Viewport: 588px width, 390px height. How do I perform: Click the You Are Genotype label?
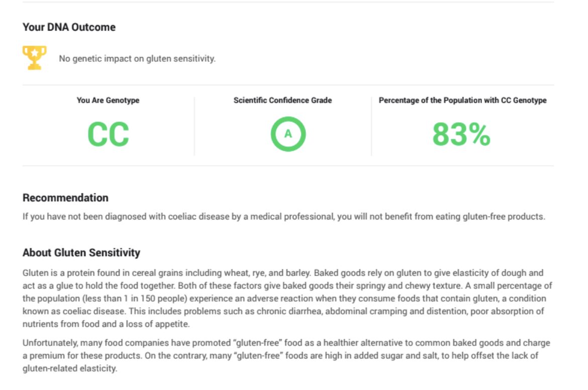[x=108, y=100]
